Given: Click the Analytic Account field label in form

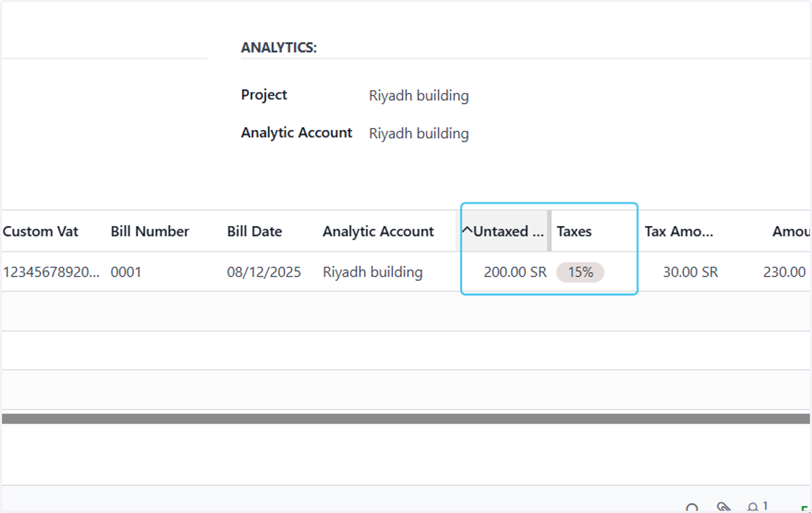Looking at the screenshot, I should coord(296,133).
